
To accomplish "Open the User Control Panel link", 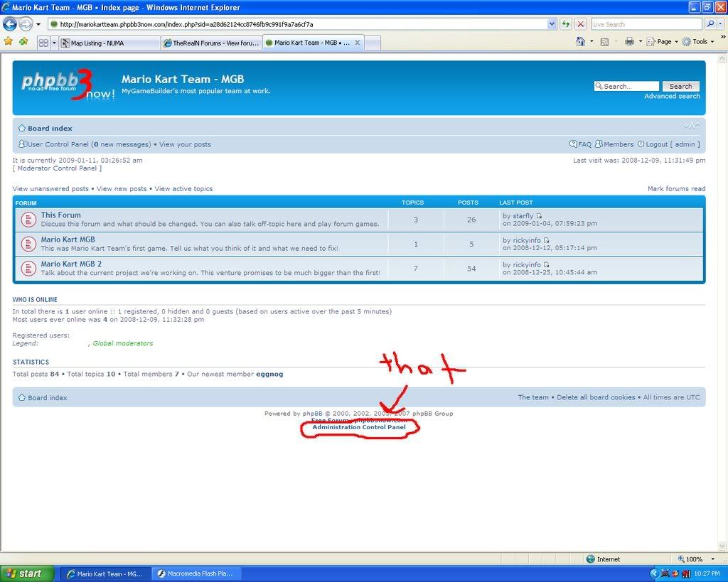I will [x=58, y=144].
